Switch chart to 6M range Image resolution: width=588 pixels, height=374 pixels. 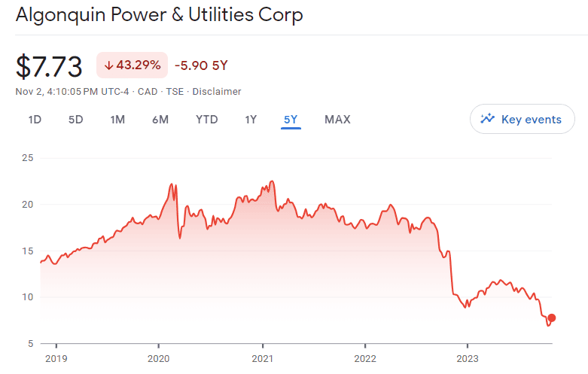click(160, 120)
